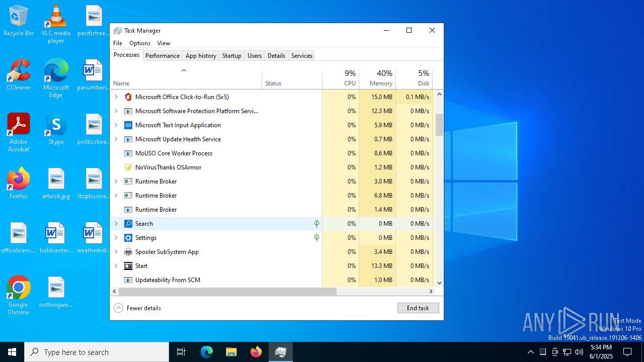Select holdcenter Word document on desktop
Image resolution: width=644 pixels, height=362 pixels.
pos(56,237)
